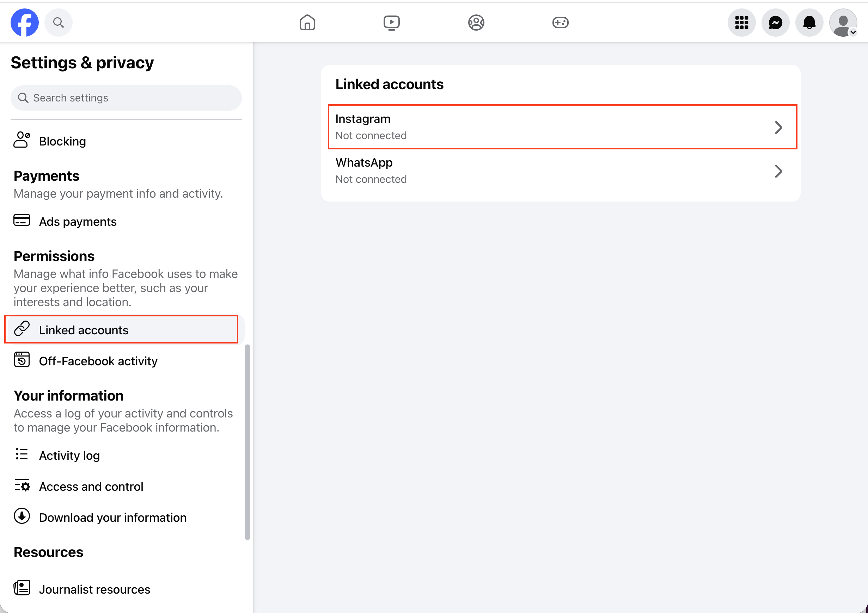868x613 pixels.
Task: Click the Linked accounts chain icon
Action: (x=22, y=329)
